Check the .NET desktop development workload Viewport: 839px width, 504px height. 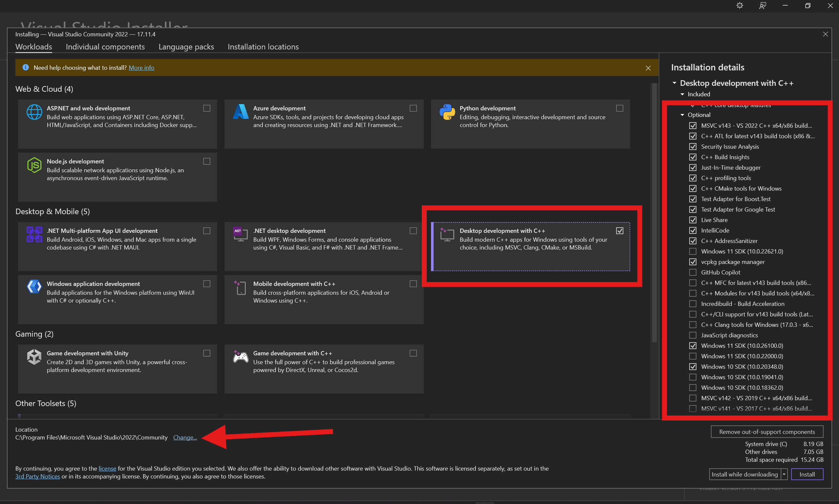[x=413, y=231]
